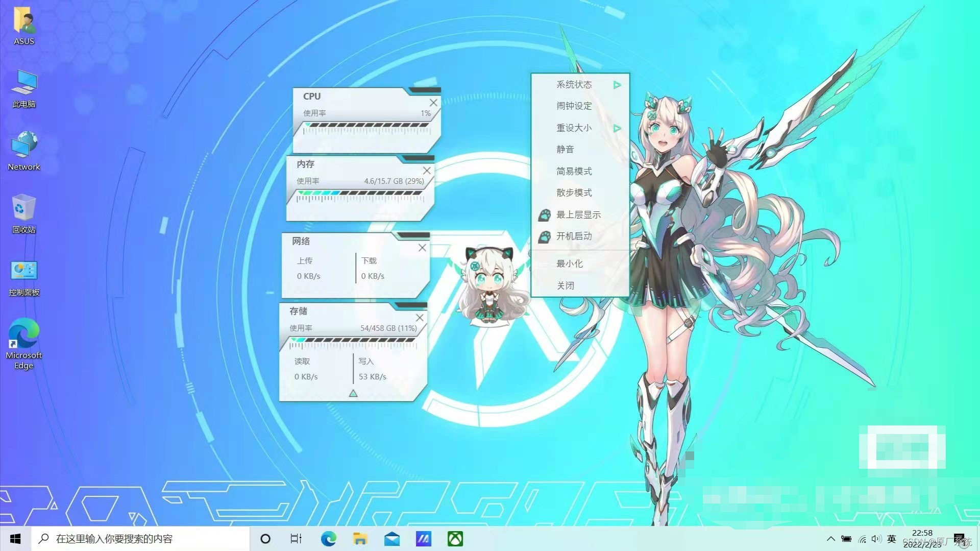Select the 此电脑 desktop icon
Screen dimensions: 980x551
[24, 89]
